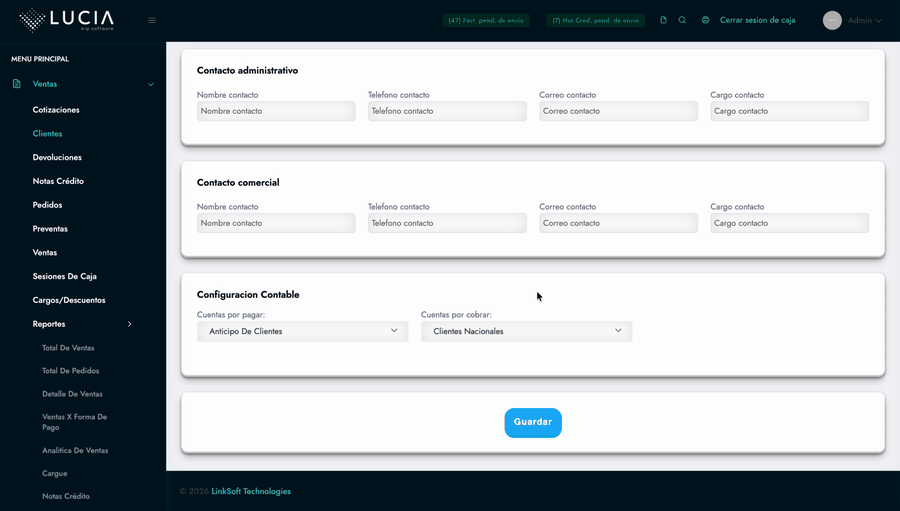Open Preventas menu item
This screenshot has height=511, width=900.
pos(51,229)
